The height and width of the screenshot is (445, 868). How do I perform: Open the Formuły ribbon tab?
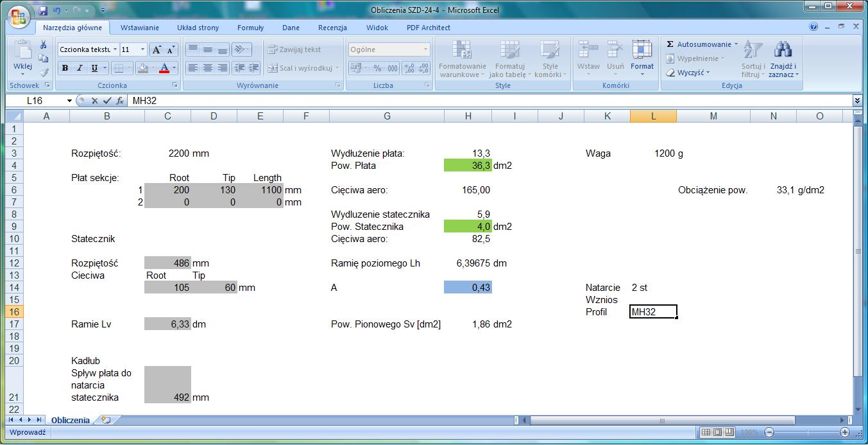[250, 28]
